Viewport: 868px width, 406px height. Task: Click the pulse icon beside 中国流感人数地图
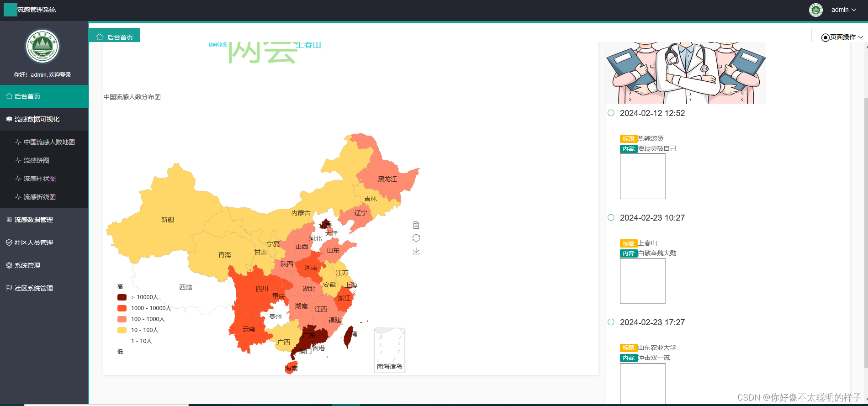[x=18, y=142]
